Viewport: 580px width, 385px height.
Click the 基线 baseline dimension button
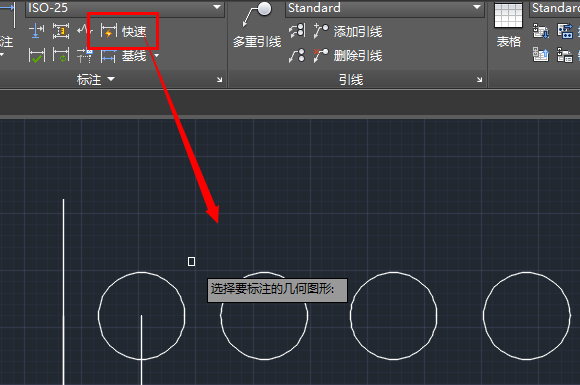[124, 56]
